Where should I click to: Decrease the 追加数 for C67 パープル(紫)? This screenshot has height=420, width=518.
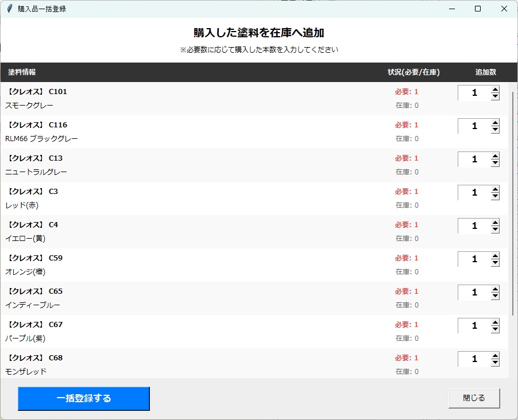[495, 329]
